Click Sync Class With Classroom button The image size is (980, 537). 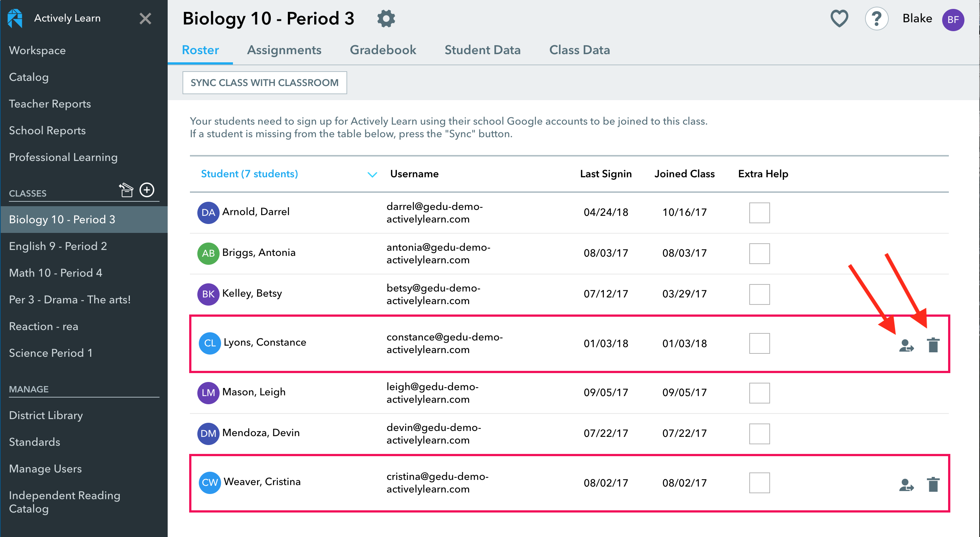coord(264,83)
